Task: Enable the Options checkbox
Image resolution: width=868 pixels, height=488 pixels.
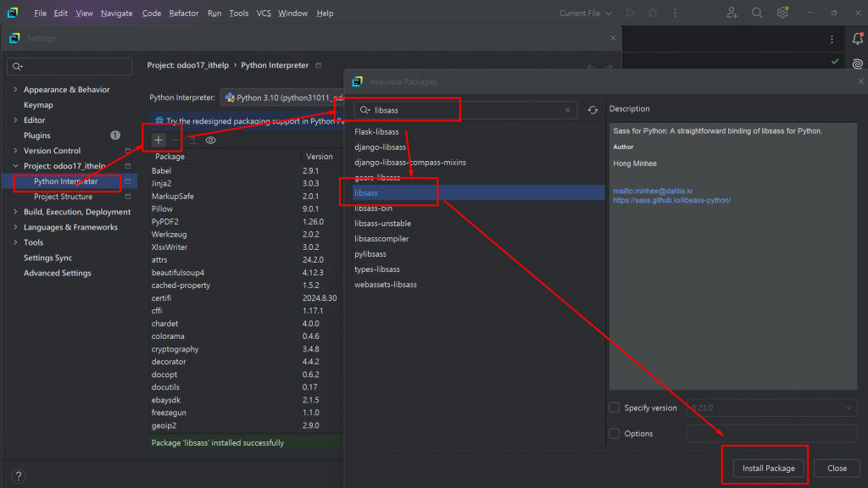Action: [615, 434]
